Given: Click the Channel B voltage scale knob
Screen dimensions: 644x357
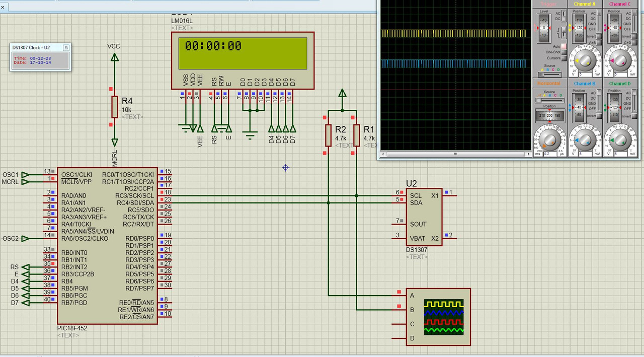Looking at the screenshot, I should coord(585,140).
